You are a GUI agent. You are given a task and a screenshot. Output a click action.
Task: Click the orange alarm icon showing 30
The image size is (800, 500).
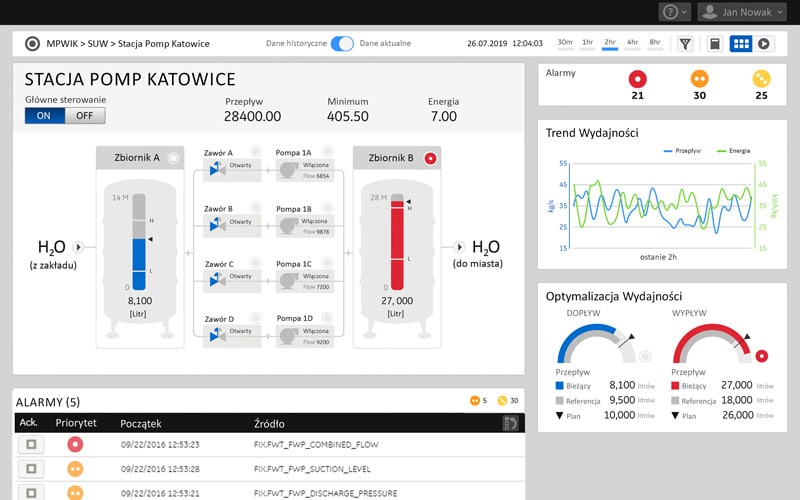pos(700,79)
